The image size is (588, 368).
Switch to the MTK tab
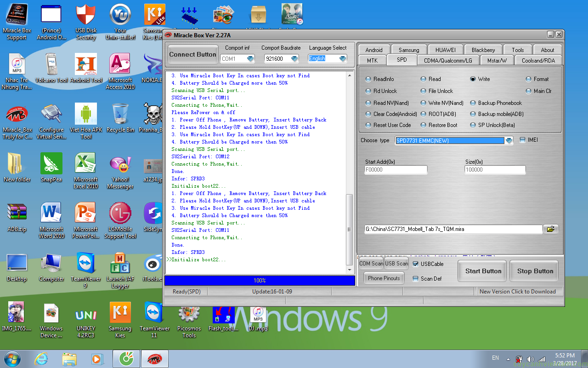372,60
